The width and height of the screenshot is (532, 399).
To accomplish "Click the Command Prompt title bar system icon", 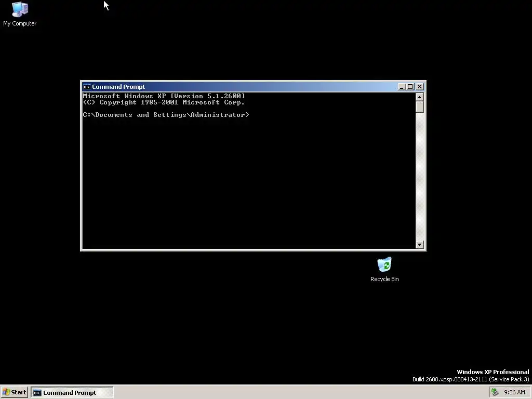I will click(x=87, y=87).
